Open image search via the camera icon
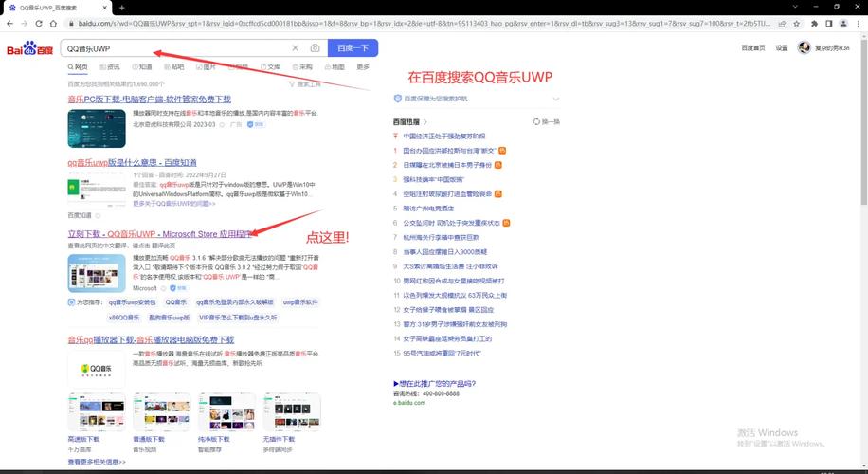868x474 pixels. [315, 48]
